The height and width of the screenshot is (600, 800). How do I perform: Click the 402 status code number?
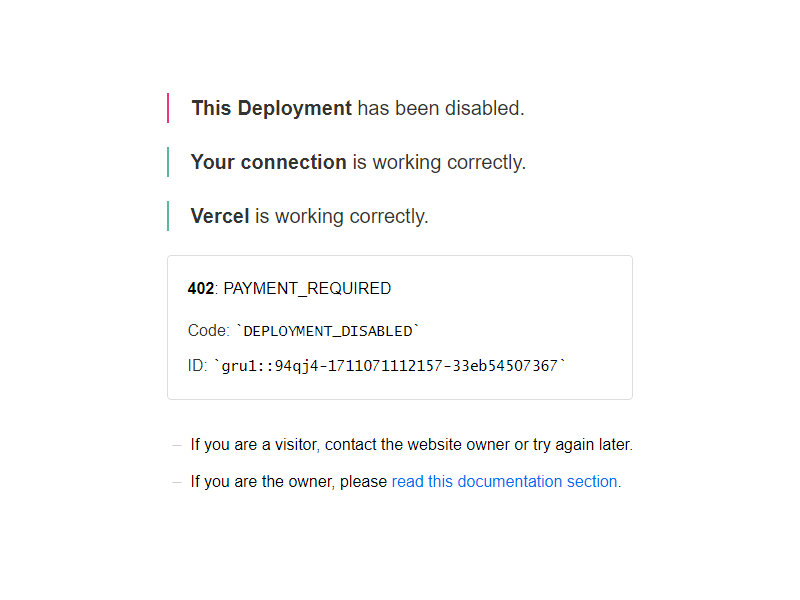click(x=201, y=288)
